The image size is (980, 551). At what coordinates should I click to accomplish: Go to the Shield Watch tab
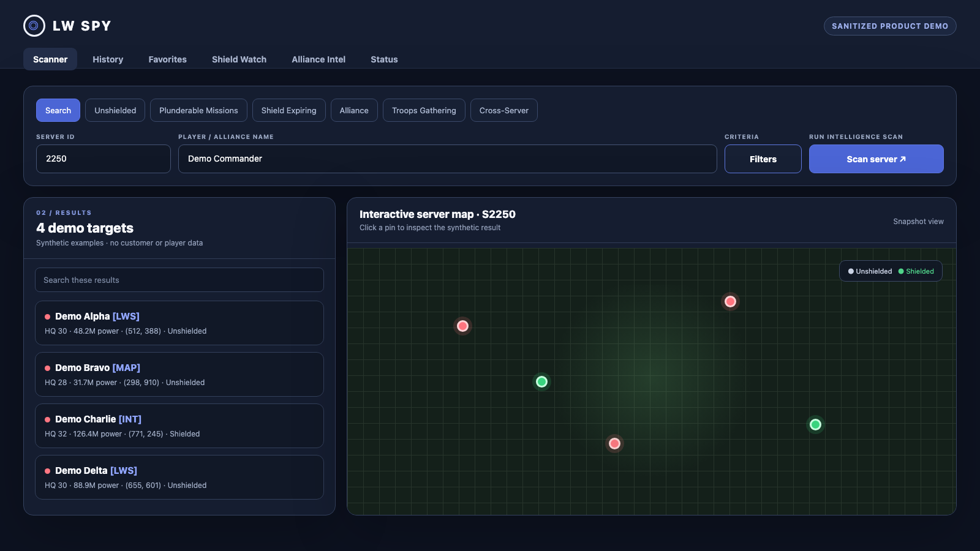(x=239, y=59)
